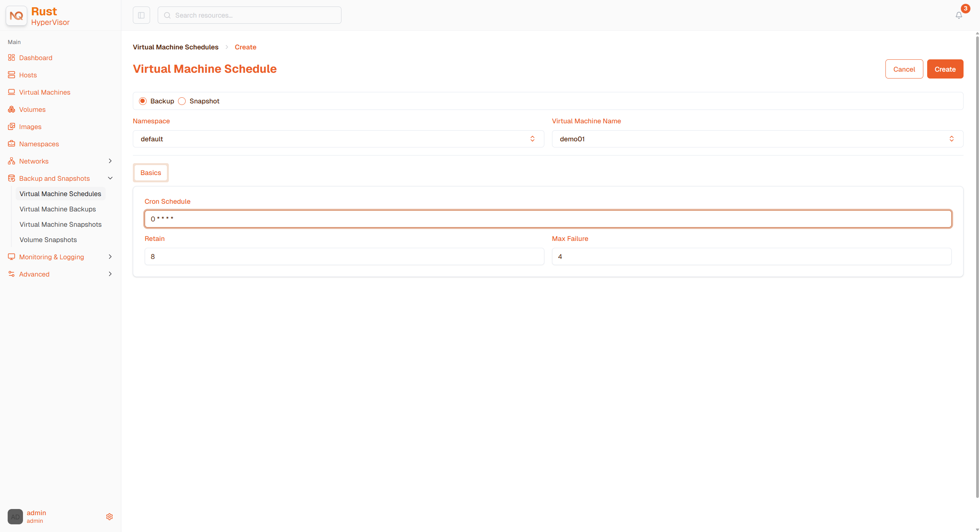This screenshot has width=980, height=532.
Task: Click the admin username text
Action: [x=36, y=513]
